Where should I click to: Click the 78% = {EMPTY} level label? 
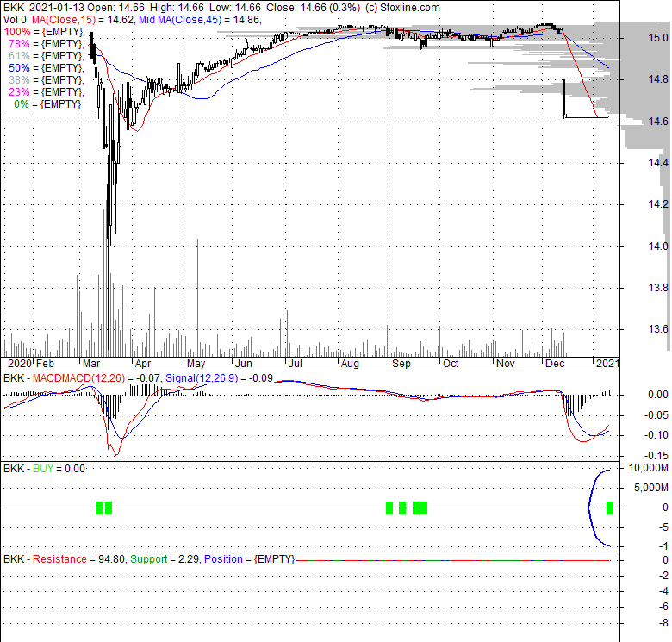coord(47,44)
